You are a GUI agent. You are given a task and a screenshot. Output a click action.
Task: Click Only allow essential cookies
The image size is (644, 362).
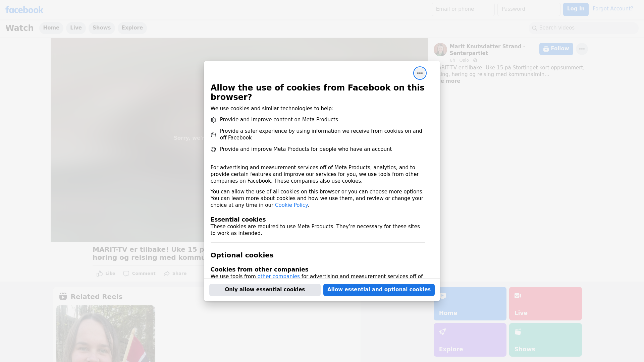point(265,290)
